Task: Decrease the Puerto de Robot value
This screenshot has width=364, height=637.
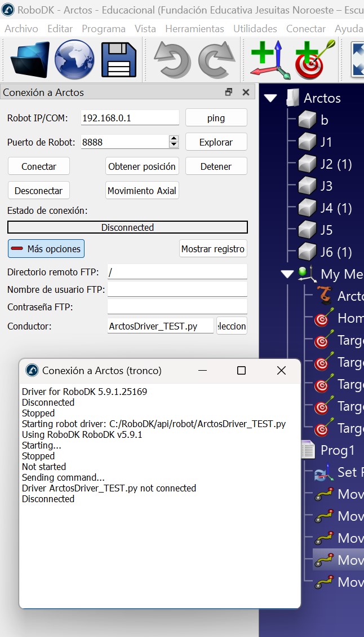Action: coord(174,144)
